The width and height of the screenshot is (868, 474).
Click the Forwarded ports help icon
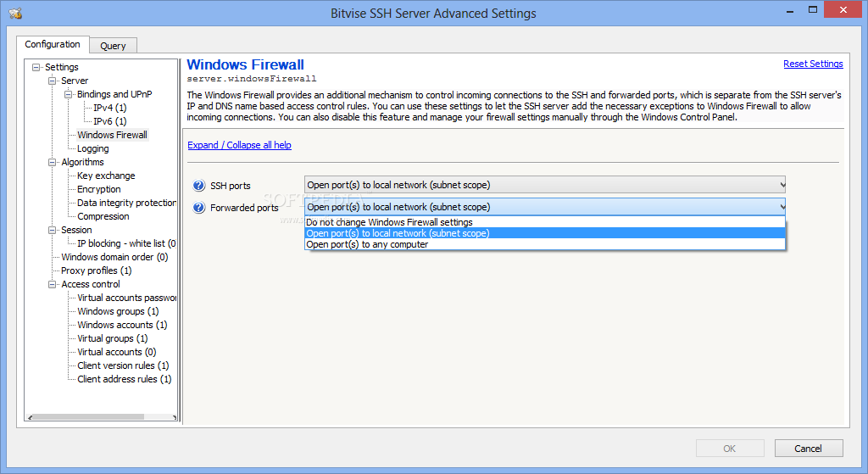tap(198, 208)
